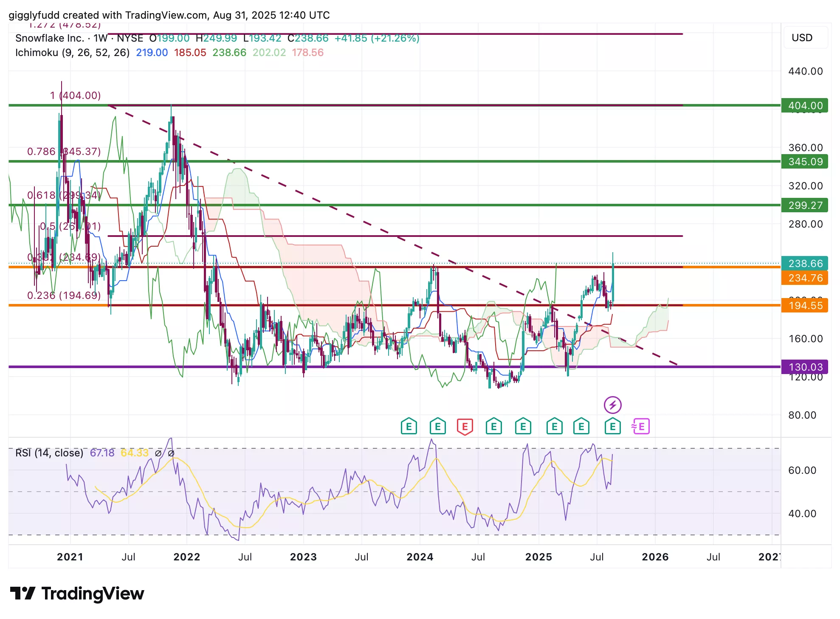Click the RSI moving average value 64.33
The image size is (840, 619).
tap(135, 453)
